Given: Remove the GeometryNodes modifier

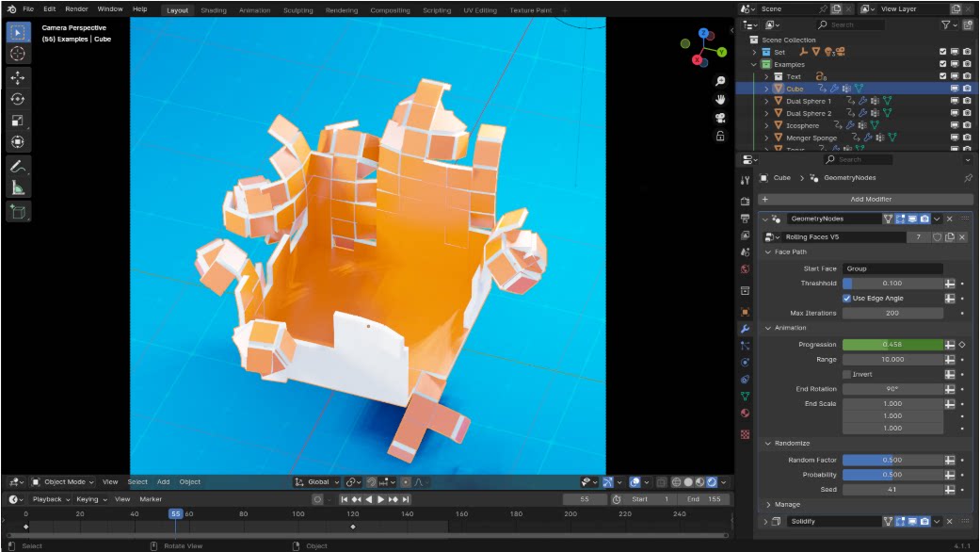Looking at the screenshot, I should pyautogui.click(x=949, y=219).
